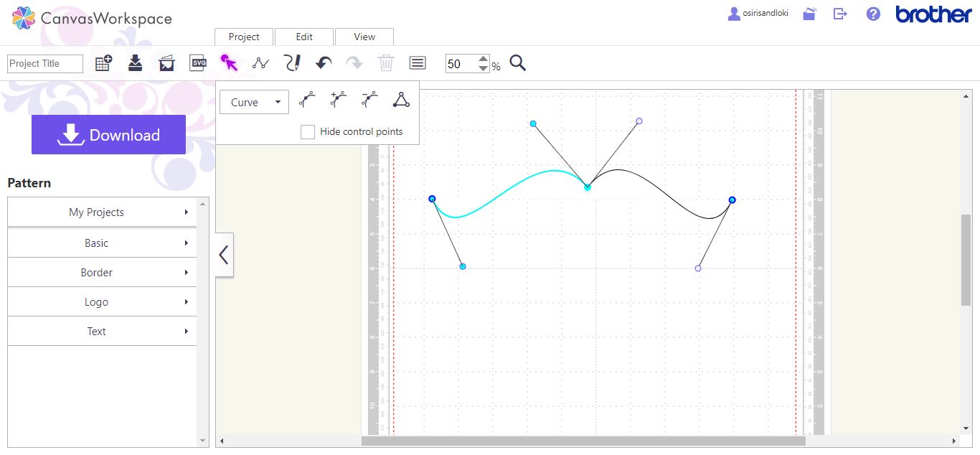This screenshot has height=455, width=980.
Task: Click the add control point icon
Action: point(336,99)
